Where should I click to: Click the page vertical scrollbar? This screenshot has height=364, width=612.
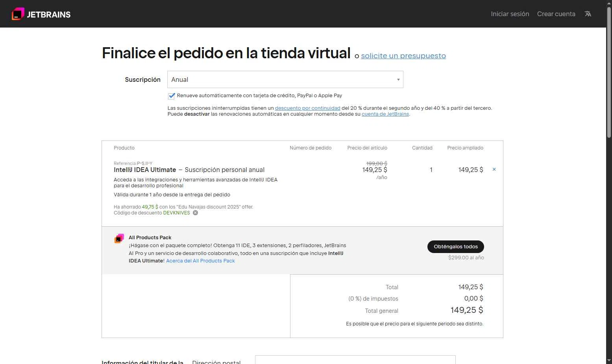(x=609, y=73)
